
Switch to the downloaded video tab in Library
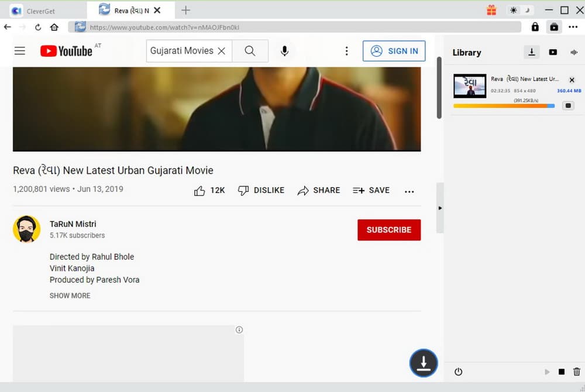(x=553, y=52)
